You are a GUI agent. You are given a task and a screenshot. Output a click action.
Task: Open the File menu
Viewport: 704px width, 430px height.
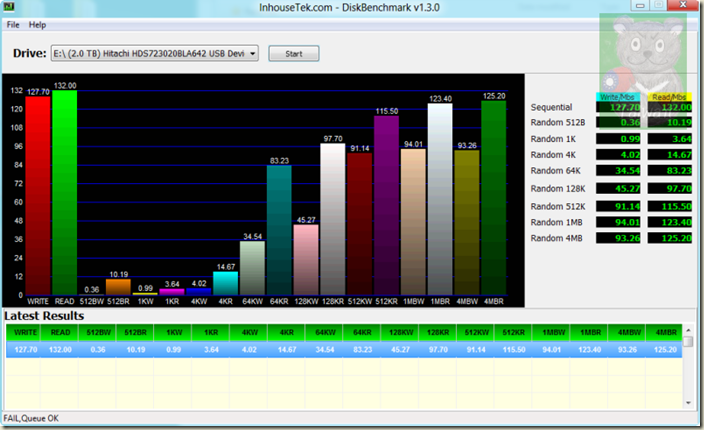(x=13, y=24)
